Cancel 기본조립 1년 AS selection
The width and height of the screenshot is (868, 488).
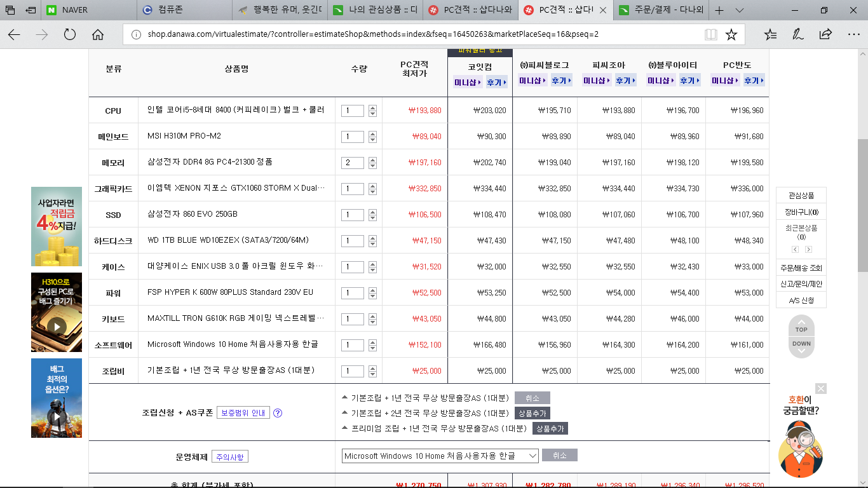tap(532, 398)
